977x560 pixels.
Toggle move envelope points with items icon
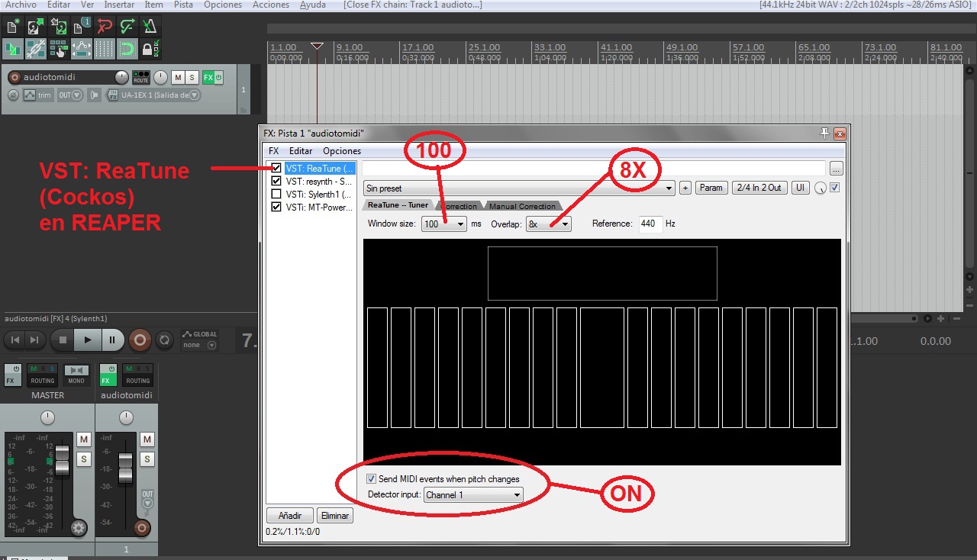tap(81, 50)
